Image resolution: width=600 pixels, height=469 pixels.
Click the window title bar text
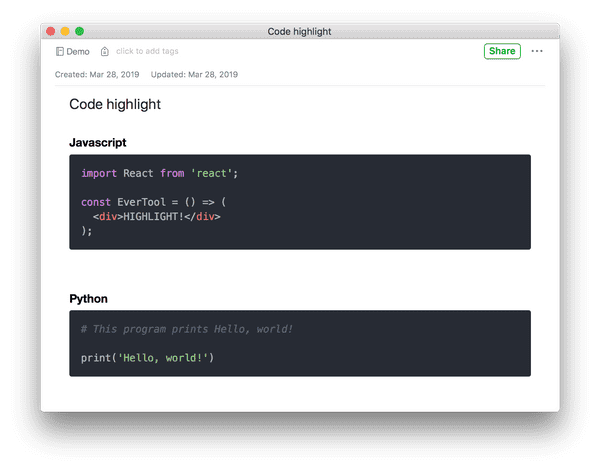click(299, 31)
